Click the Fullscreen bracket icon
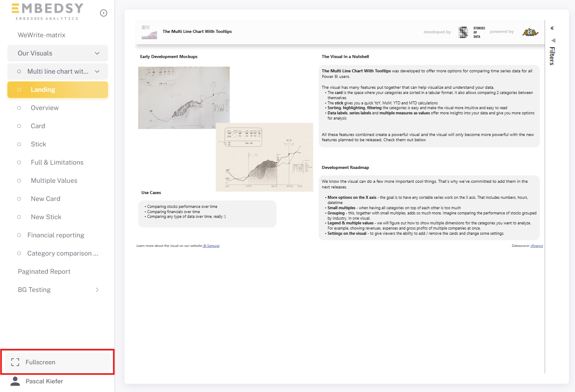 [x=15, y=362]
